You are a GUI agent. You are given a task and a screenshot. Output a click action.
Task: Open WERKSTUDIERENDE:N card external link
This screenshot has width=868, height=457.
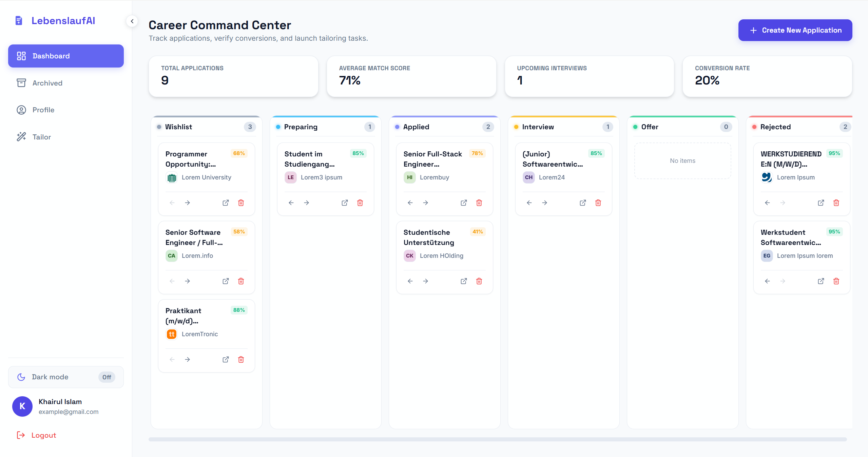821,203
